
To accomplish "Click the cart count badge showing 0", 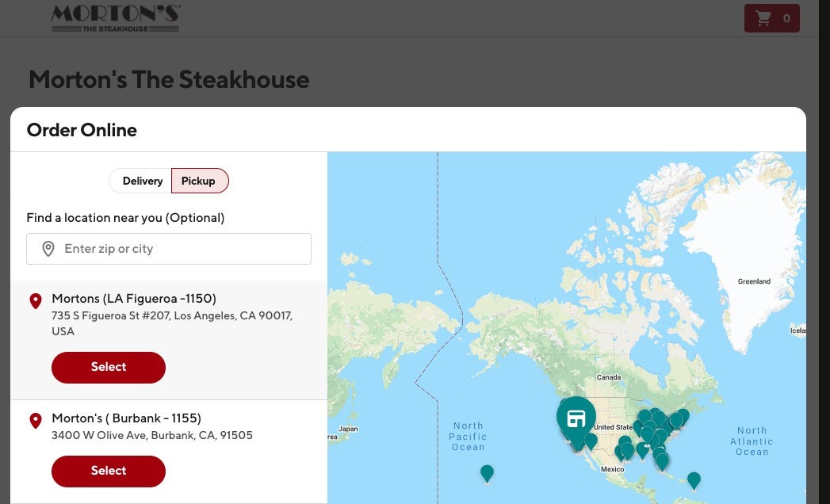I will [x=786, y=17].
